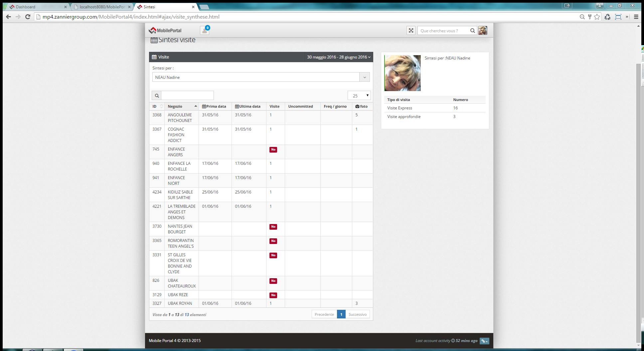
Task: Open the date range dropdown 30 maggio 2016
Action: 338,57
